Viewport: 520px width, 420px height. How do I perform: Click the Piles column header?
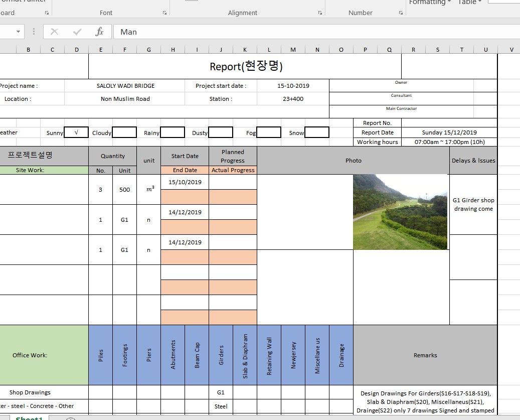coord(101,355)
